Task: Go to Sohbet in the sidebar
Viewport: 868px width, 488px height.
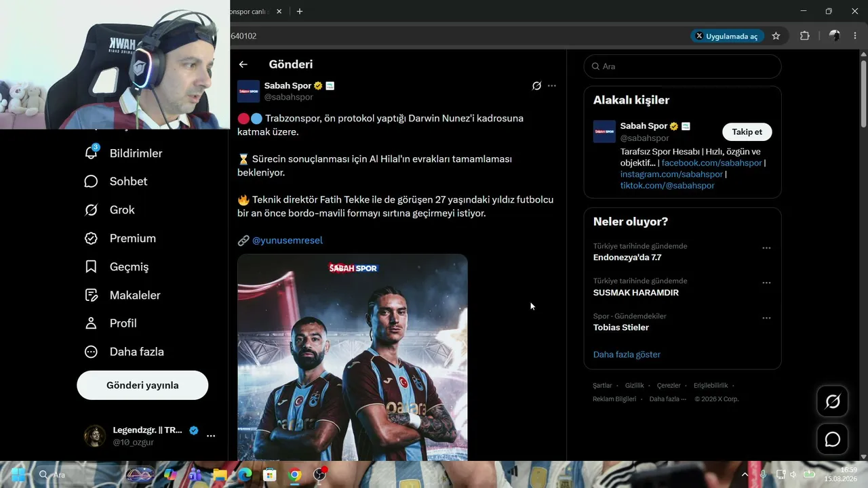Action: point(128,182)
